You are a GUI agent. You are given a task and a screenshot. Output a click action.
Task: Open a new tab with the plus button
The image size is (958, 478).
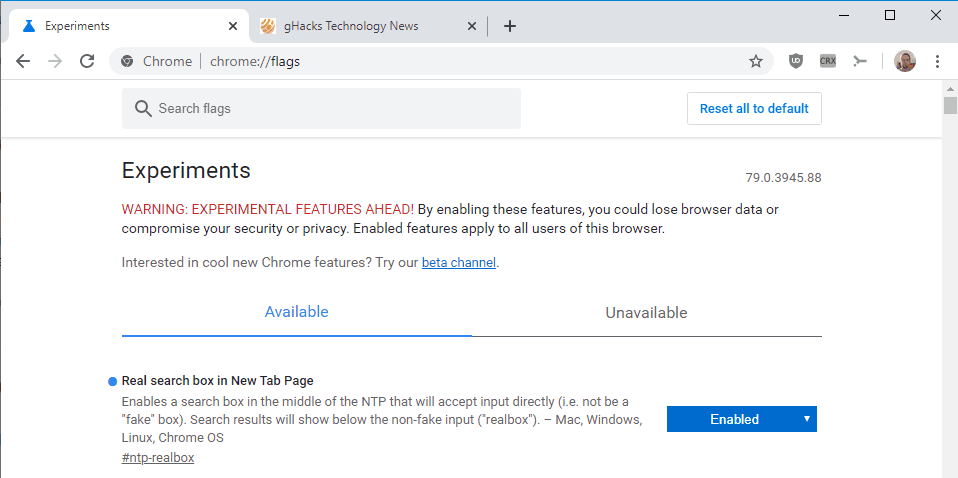pyautogui.click(x=510, y=26)
